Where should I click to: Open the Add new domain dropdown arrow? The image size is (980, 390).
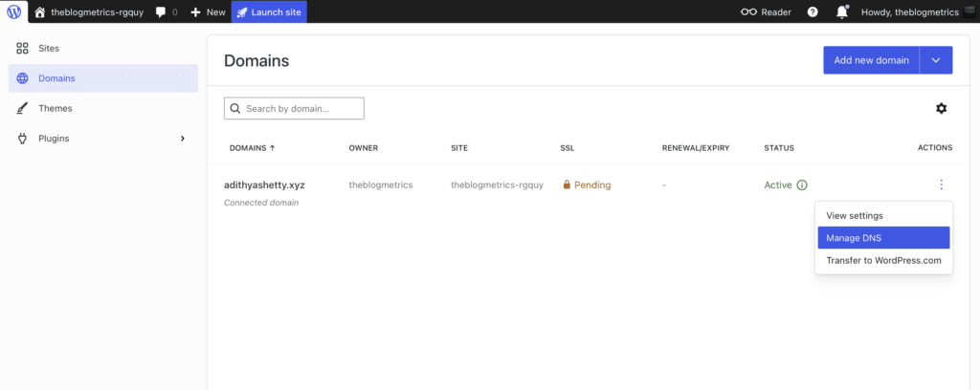pos(936,60)
